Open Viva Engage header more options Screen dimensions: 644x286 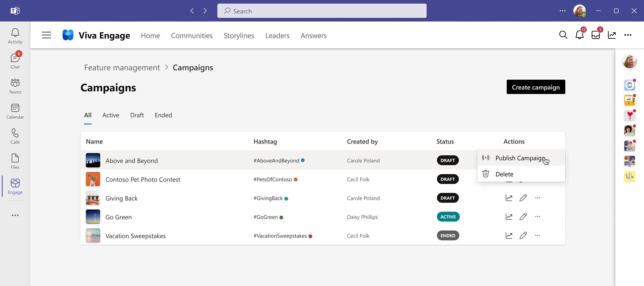coord(628,35)
